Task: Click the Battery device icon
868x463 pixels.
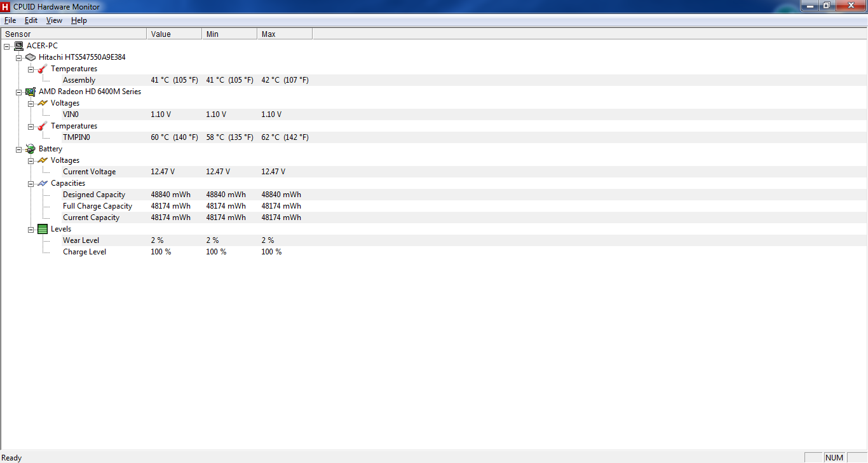Action: (31, 149)
